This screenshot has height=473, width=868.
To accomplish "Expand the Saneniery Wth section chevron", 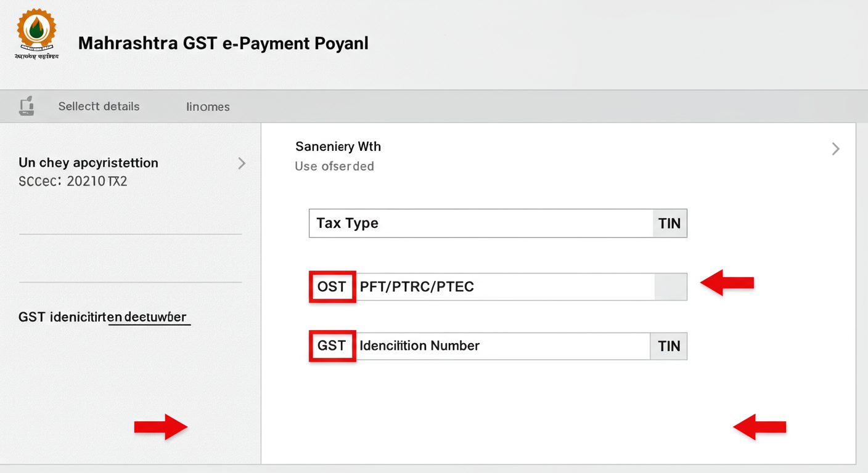I will [835, 148].
